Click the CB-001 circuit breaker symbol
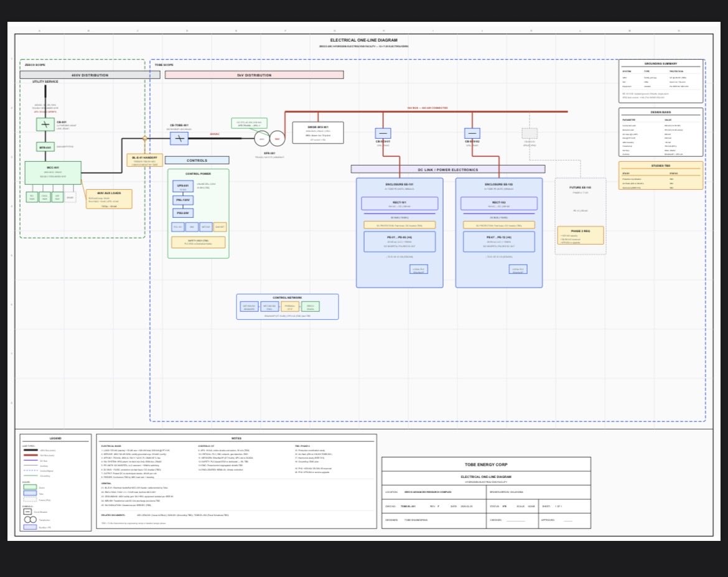Image resolution: width=728 pixels, height=577 pixels. [45, 124]
